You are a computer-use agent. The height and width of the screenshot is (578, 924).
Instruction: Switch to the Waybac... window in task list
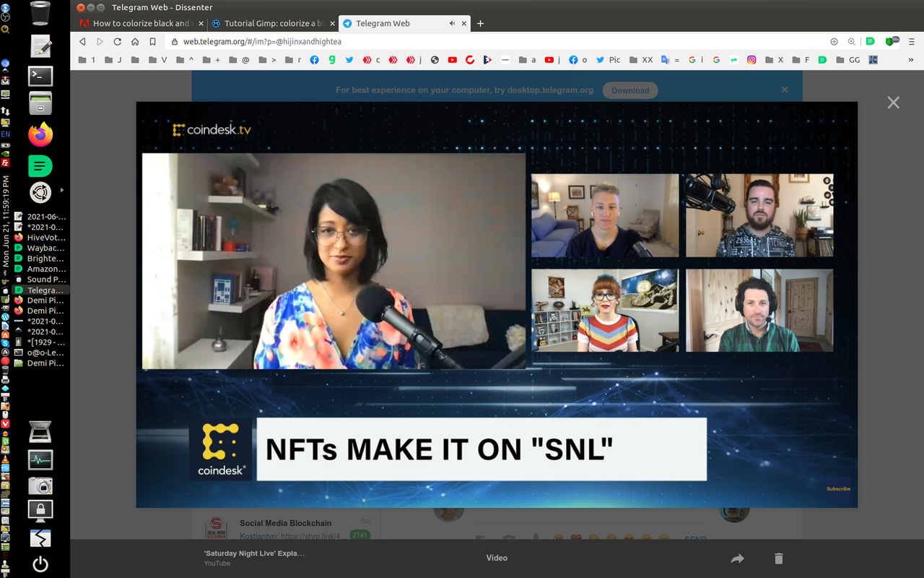[40, 248]
